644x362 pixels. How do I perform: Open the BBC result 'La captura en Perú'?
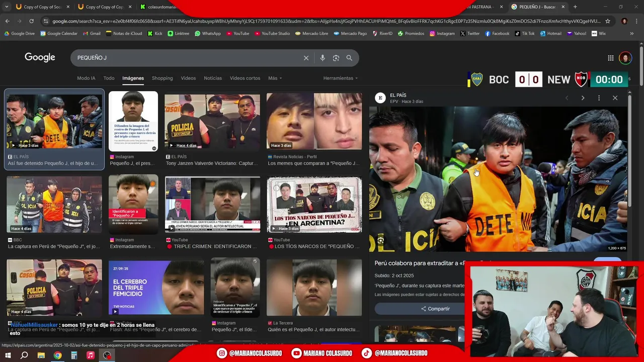[x=54, y=246]
